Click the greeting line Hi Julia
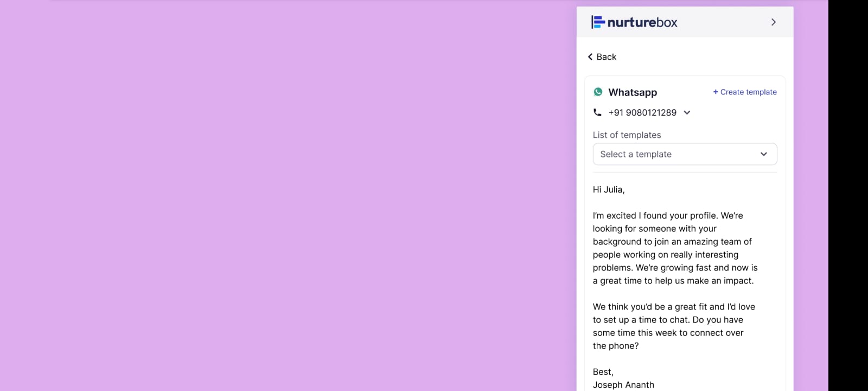This screenshot has height=391, width=868. (609, 190)
